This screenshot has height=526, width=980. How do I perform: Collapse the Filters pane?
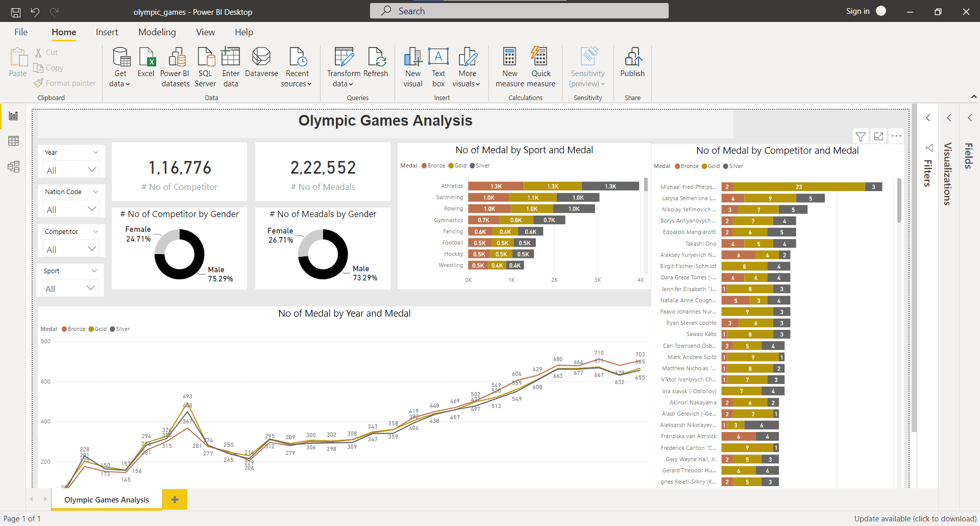(928, 117)
